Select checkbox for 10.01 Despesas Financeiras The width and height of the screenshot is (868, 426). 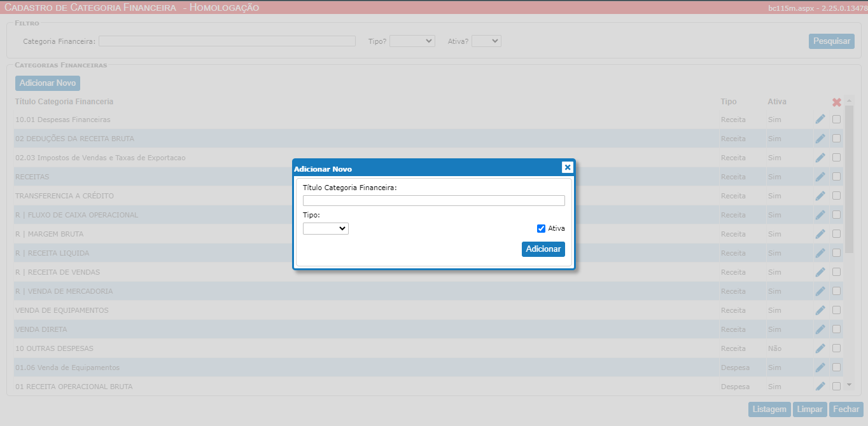click(x=837, y=119)
